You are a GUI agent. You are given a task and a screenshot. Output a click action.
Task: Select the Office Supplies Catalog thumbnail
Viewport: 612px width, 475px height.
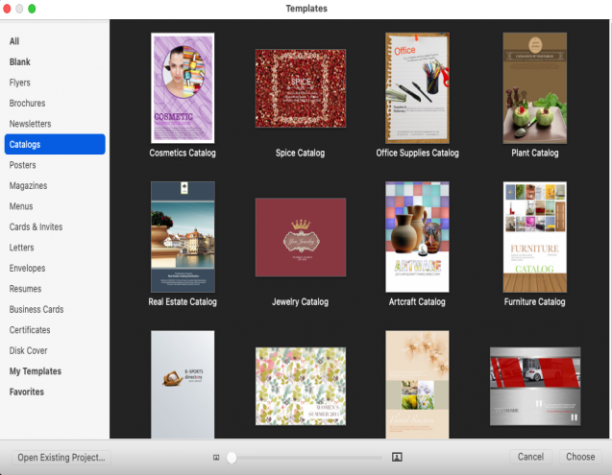point(417,88)
